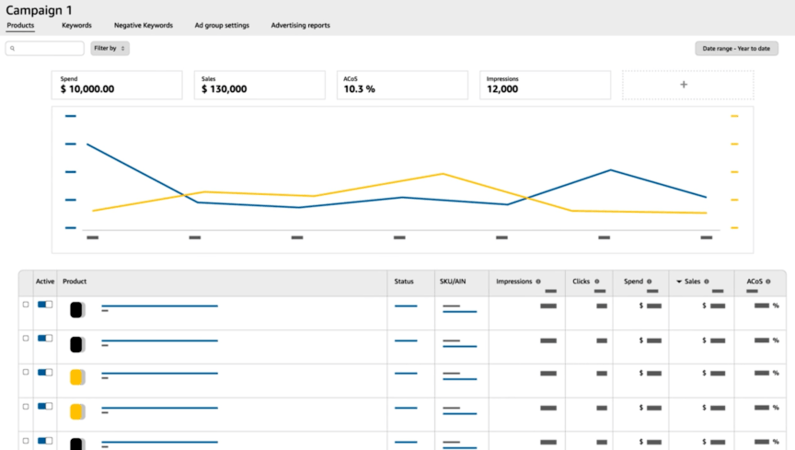The width and height of the screenshot is (795, 450).
Task: Click the ACoS column info icon
Action: 768,281
